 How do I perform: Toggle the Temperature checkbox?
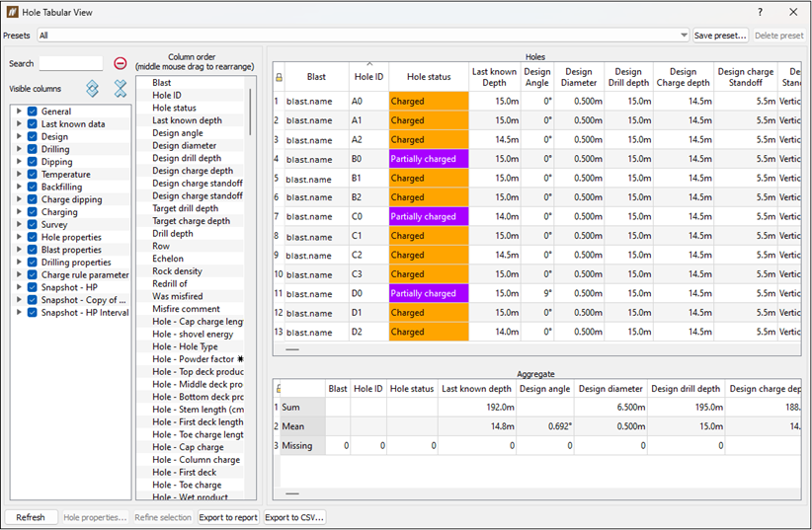(x=33, y=175)
